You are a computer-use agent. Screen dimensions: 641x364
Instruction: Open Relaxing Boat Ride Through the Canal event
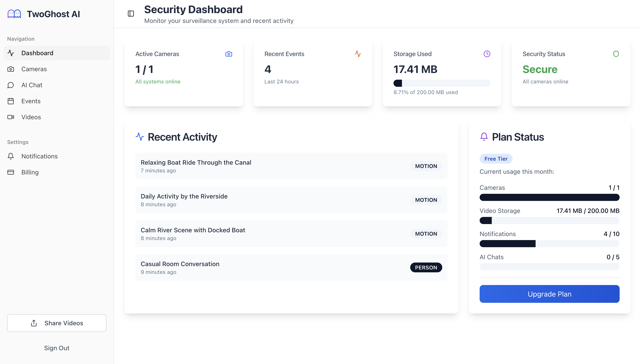click(291, 166)
